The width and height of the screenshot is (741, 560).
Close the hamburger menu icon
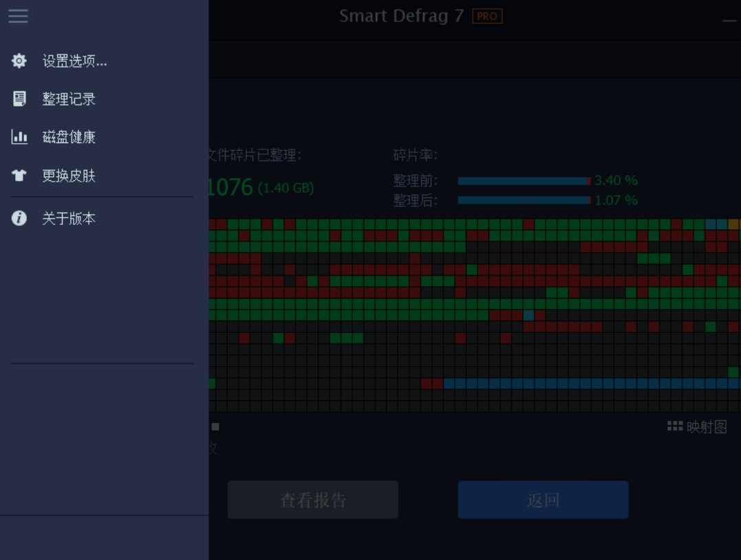tap(18, 16)
